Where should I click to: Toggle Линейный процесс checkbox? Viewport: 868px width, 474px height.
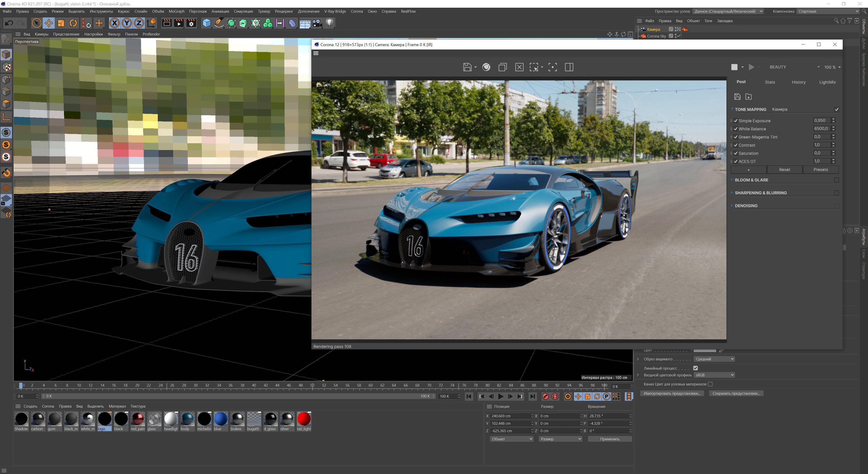(696, 368)
